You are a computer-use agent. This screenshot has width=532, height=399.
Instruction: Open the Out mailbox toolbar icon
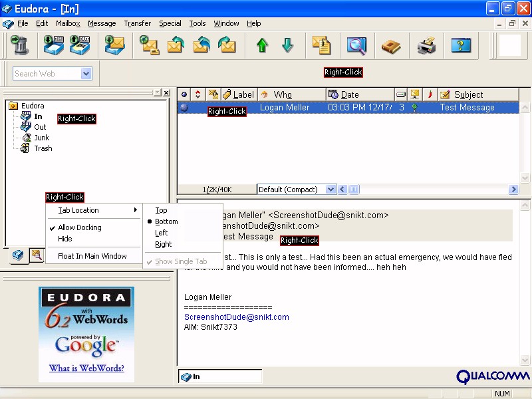point(80,45)
